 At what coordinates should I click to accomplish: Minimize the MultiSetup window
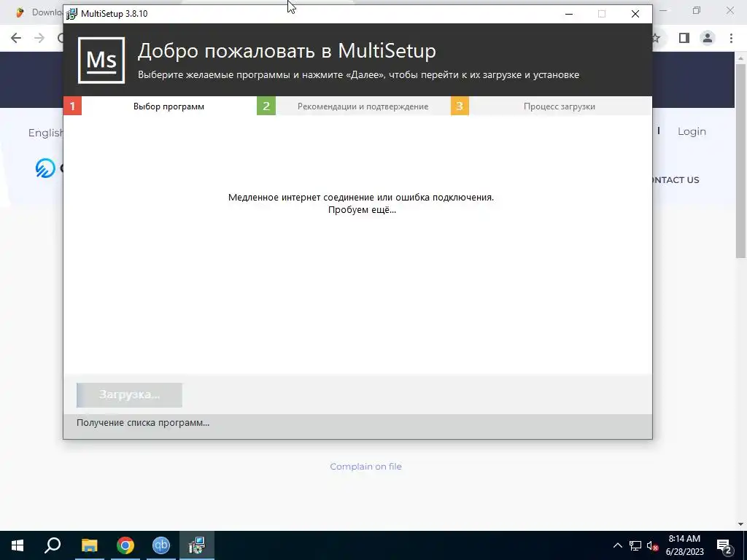point(569,14)
